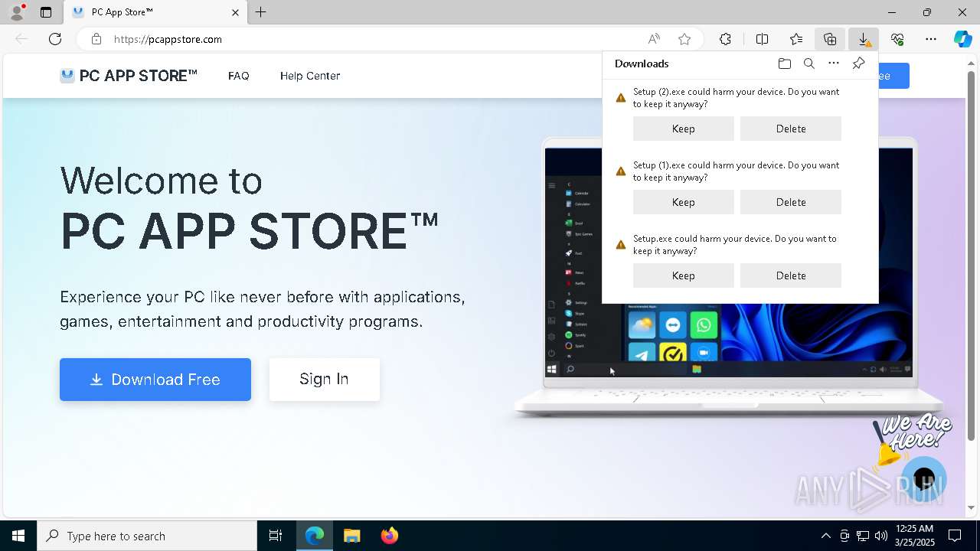This screenshot has width=980, height=551.
Task: Open the Extensions puzzle icon
Action: pos(725,39)
